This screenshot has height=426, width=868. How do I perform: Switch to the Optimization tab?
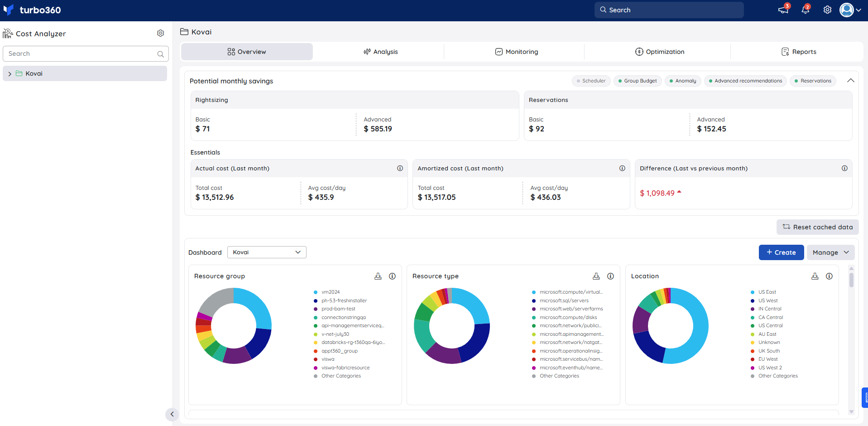pyautogui.click(x=659, y=52)
